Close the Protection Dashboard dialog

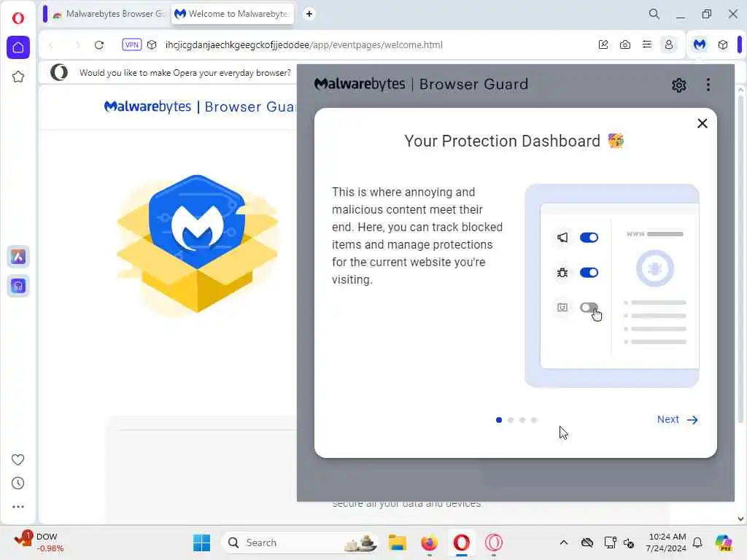pyautogui.click(x=703, y=123)
